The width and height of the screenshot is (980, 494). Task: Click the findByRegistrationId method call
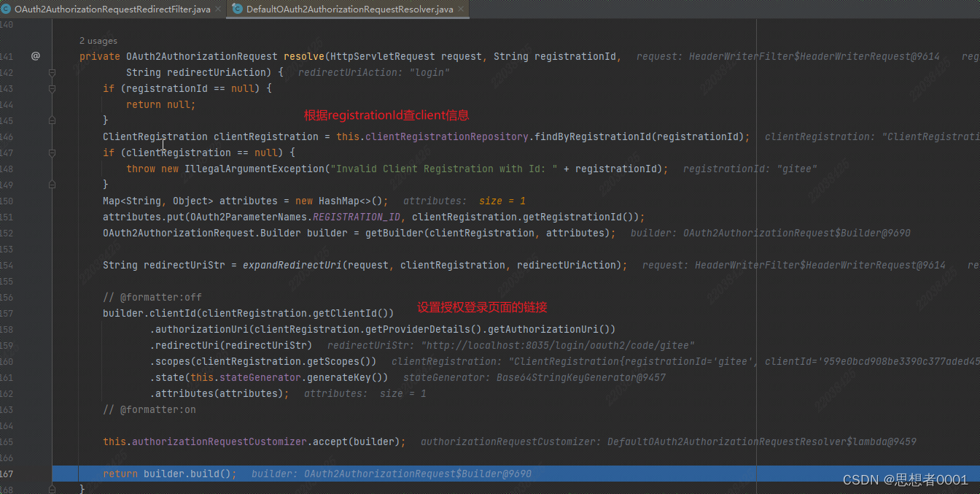pos(593,136)
